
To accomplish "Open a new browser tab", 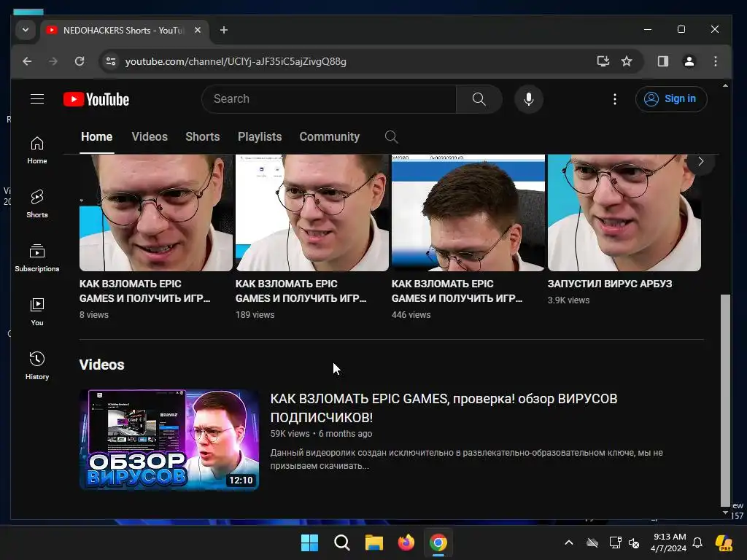I will (x=223, y=30).
